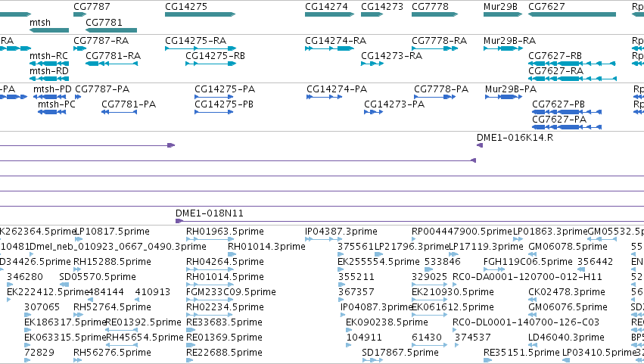Click the mtsh-PD protein label
644x364 pixels.
[x=52, y=89]
